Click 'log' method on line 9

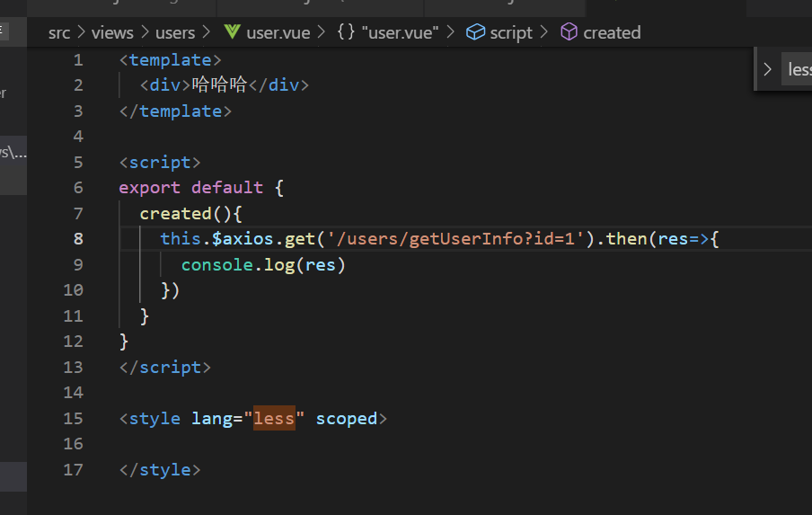point(279,265)
